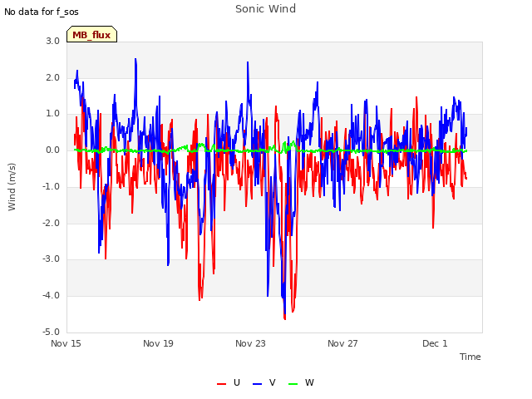Click the MB_flux annotation label

pos(91,34)
